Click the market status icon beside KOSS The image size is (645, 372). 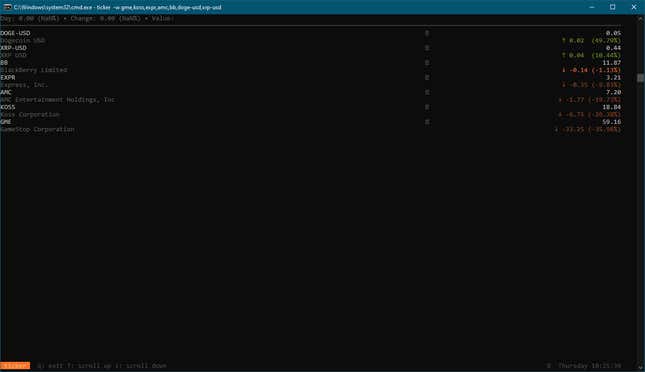point(427,107)
